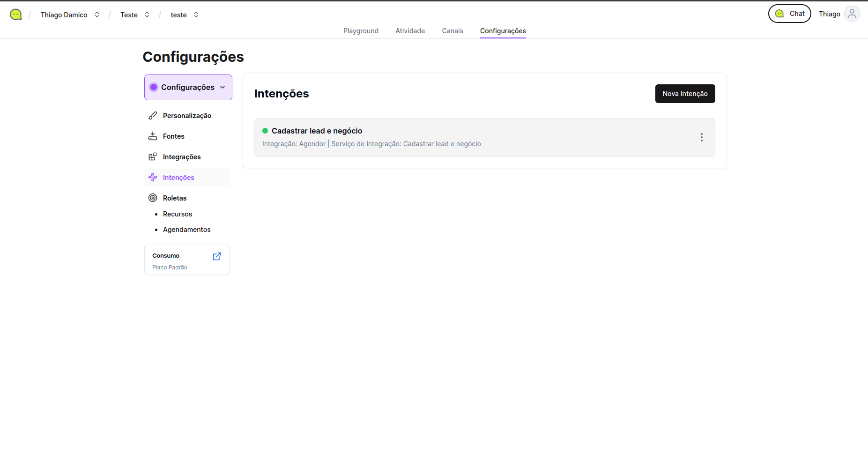Click the Roletas target icon

coord(153,198)
